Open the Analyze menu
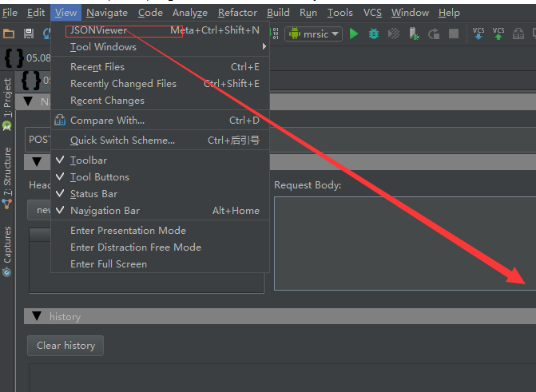This screenshot has width=536, height=392. [190, 13]
